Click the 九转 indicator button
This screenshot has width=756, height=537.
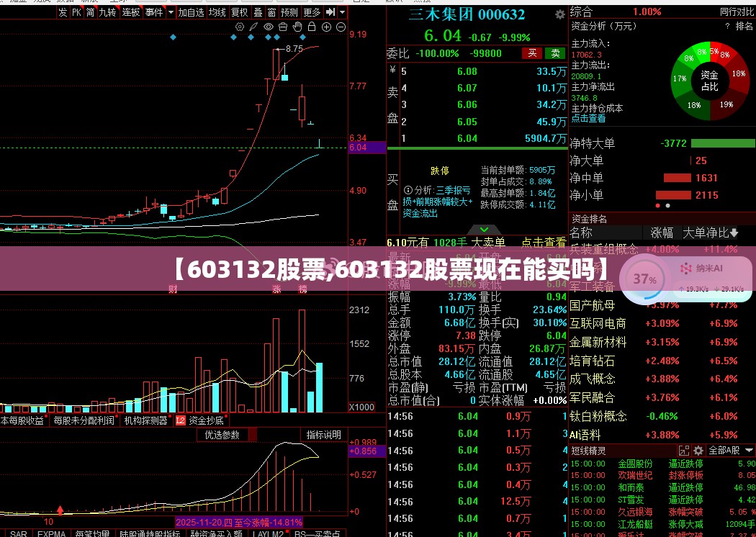[x=107, y=12]
